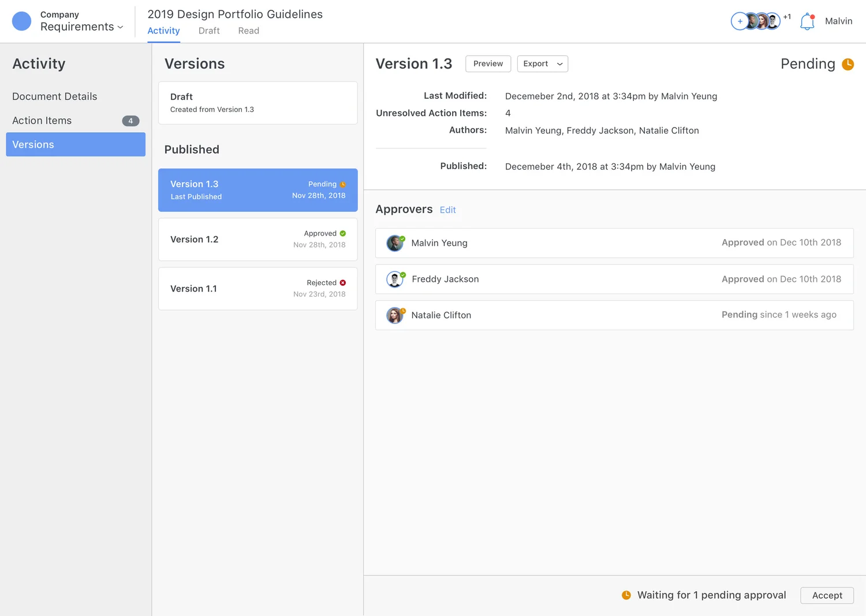Select the Version 1.1 card

point(258,289)
